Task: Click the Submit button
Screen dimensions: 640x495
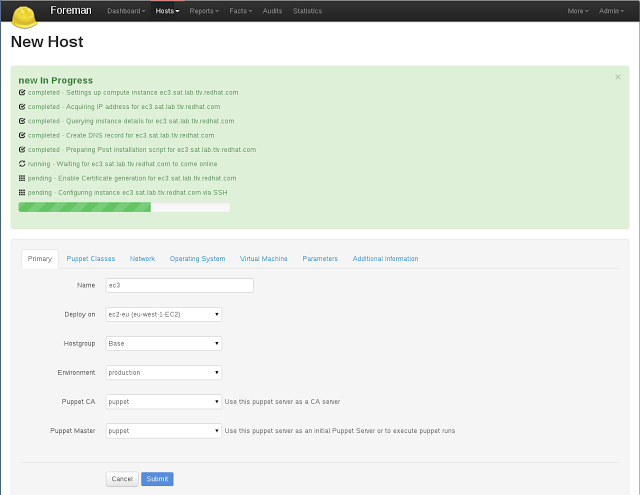Action: pyautogui.click(x=157, y=479)
